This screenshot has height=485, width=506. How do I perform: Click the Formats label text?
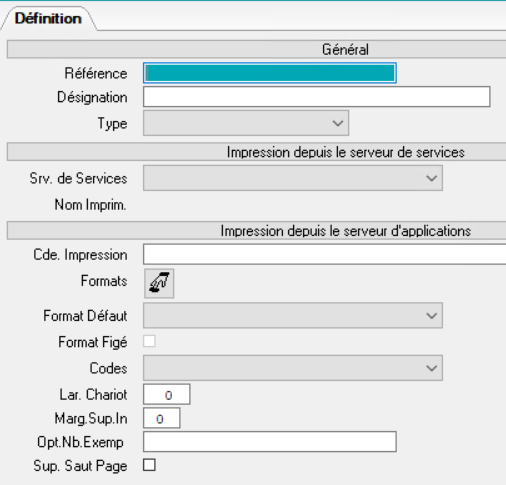(x=104, y=281)
